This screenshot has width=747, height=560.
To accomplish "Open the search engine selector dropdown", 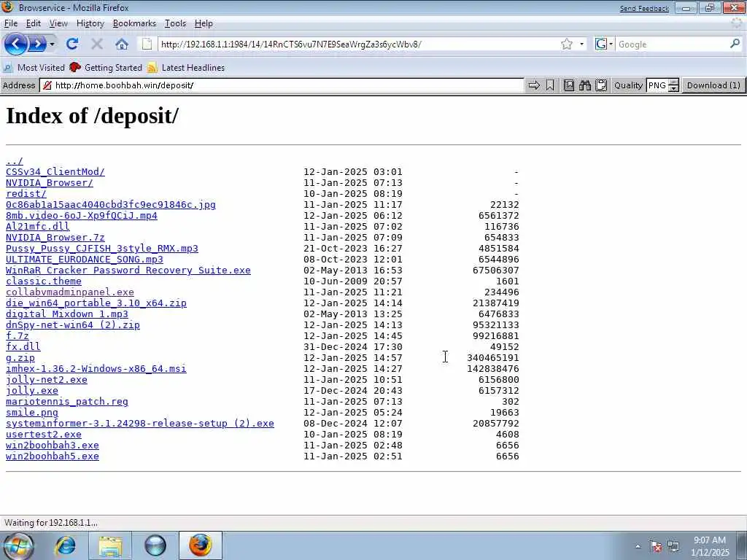I will pos(604,44).
